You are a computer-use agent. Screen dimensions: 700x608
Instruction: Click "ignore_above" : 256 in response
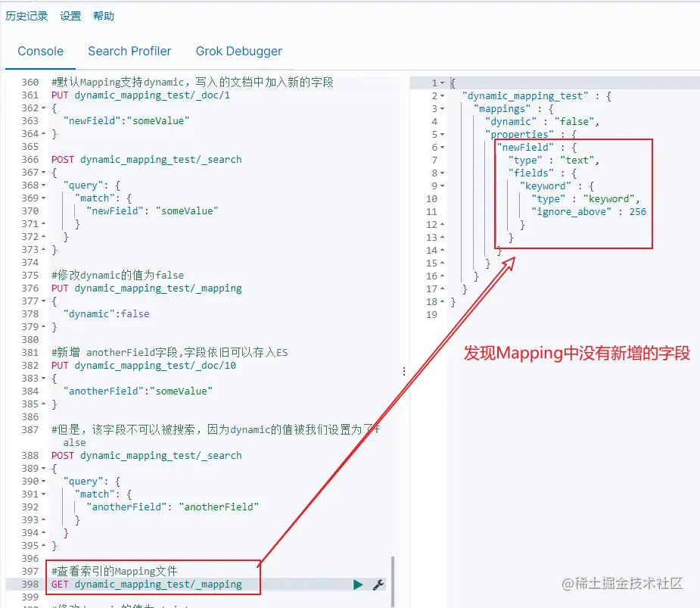coord(589,212)
